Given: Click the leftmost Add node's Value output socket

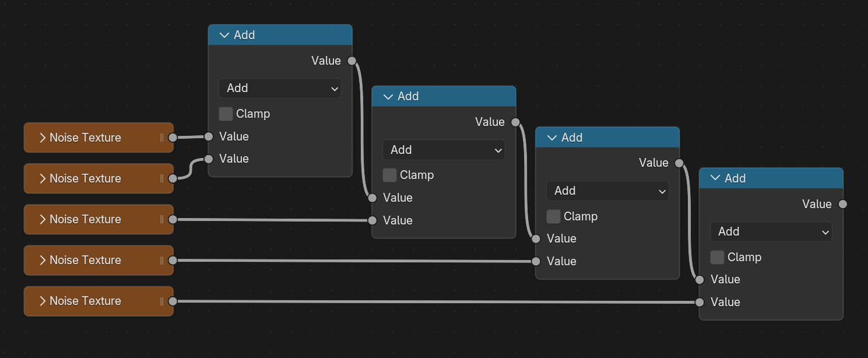Looking at the screenshot, I should pyautogui.click(x=352, y=61).
